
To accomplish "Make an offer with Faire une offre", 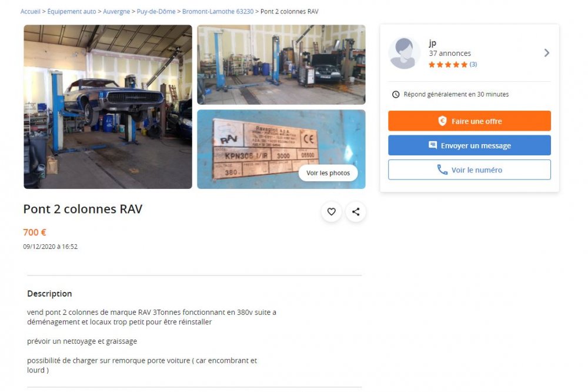I will click(x=469, y=121).
